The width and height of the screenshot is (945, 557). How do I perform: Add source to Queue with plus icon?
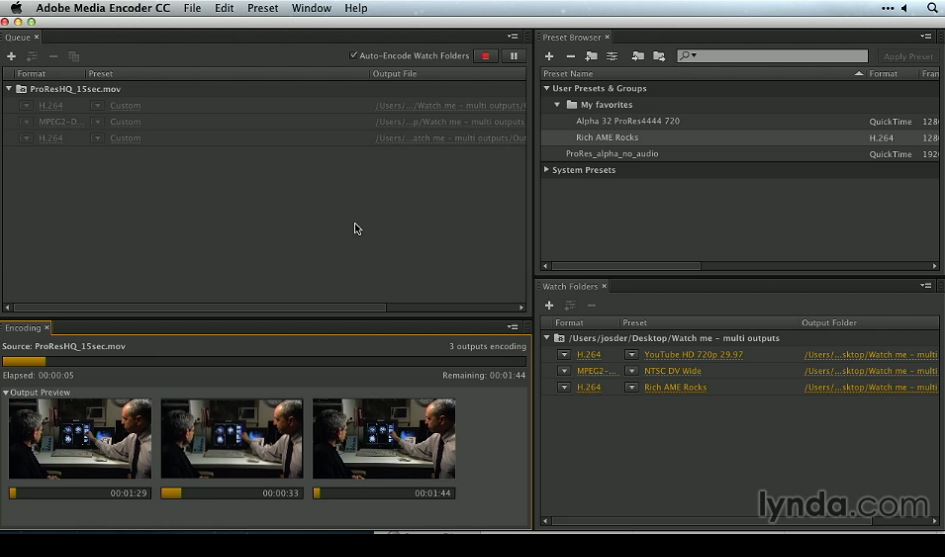pos(11,56)
